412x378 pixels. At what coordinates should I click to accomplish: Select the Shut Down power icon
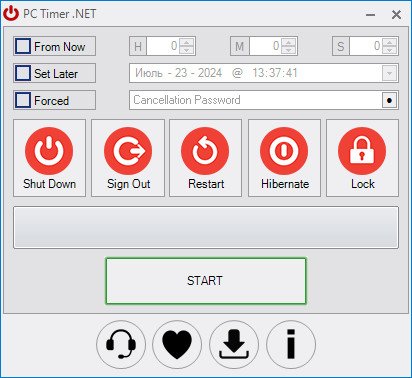click(49, 151)
